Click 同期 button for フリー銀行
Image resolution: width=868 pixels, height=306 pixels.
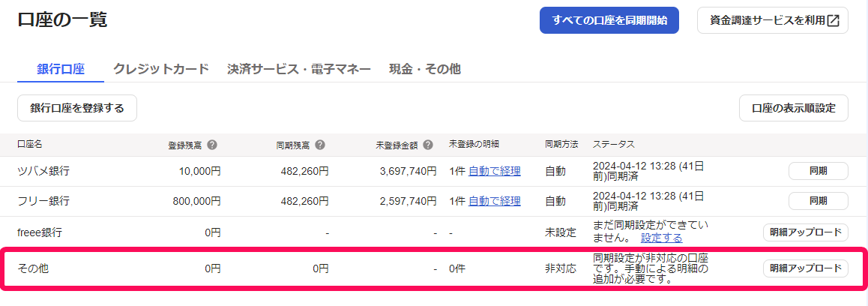point(819,201)
